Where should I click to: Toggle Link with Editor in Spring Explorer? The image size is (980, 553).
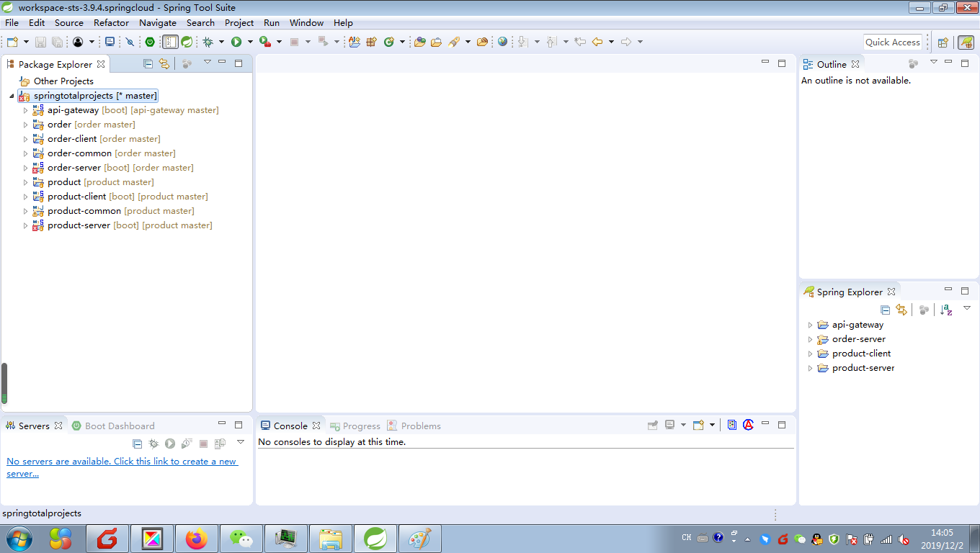[x=901, y=310]
